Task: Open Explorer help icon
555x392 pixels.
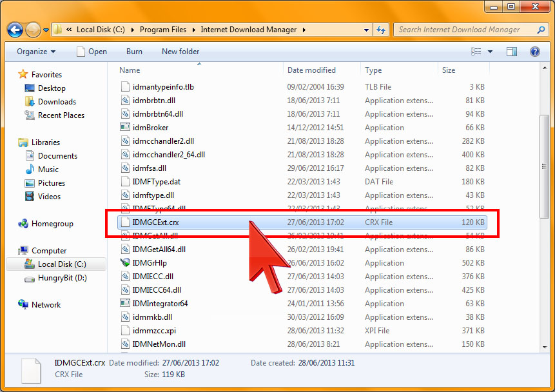Action: 535,52
